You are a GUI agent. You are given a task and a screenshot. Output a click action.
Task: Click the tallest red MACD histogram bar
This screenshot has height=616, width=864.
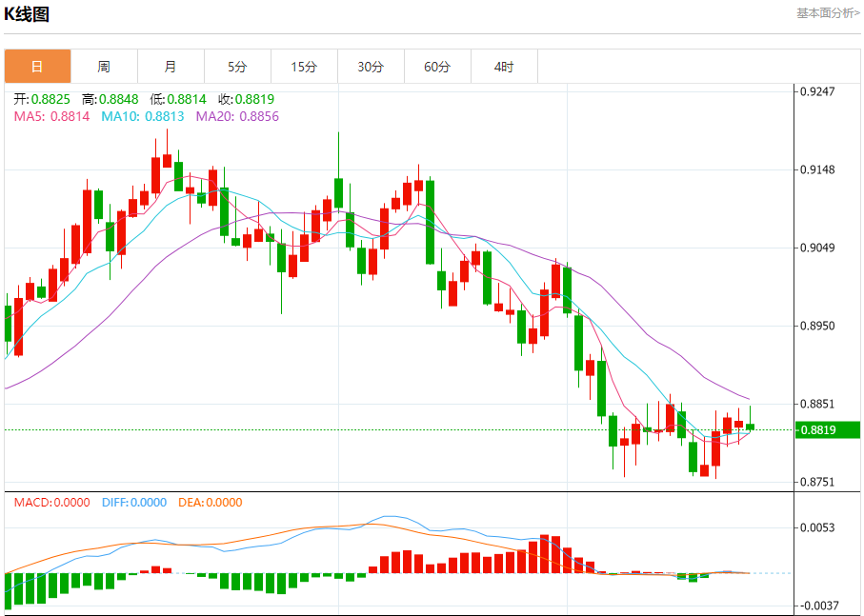click(x=545, y=554)
